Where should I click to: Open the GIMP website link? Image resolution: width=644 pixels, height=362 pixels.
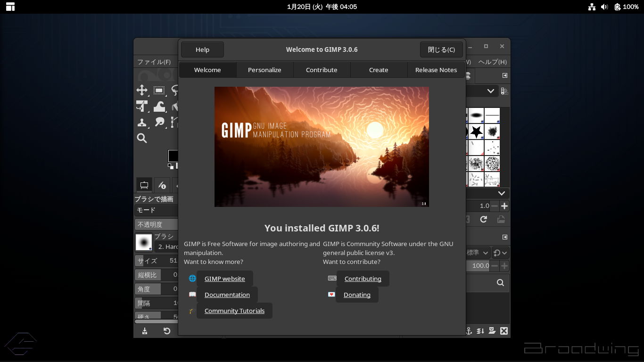tap(224, 279)
